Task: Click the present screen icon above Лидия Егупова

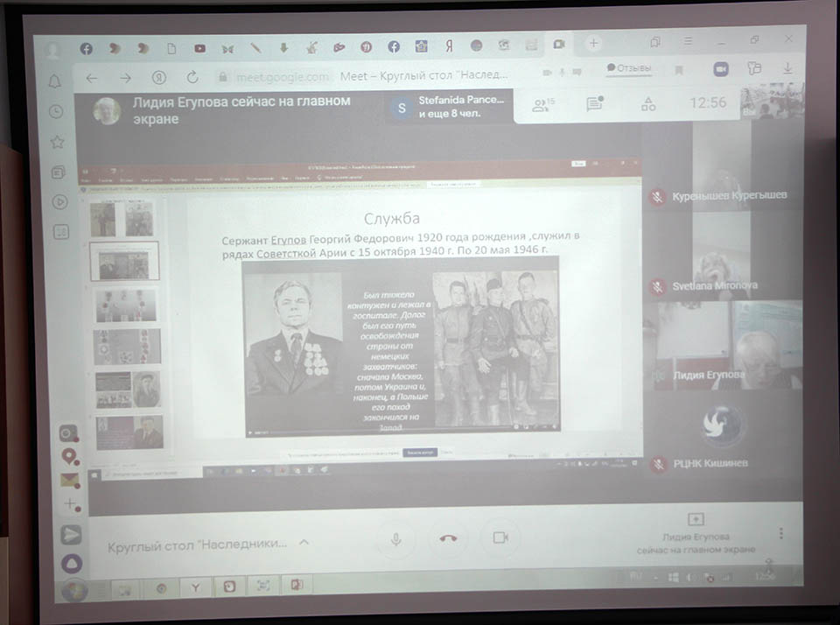Action: pyautogui.click(x=696, y=519)
